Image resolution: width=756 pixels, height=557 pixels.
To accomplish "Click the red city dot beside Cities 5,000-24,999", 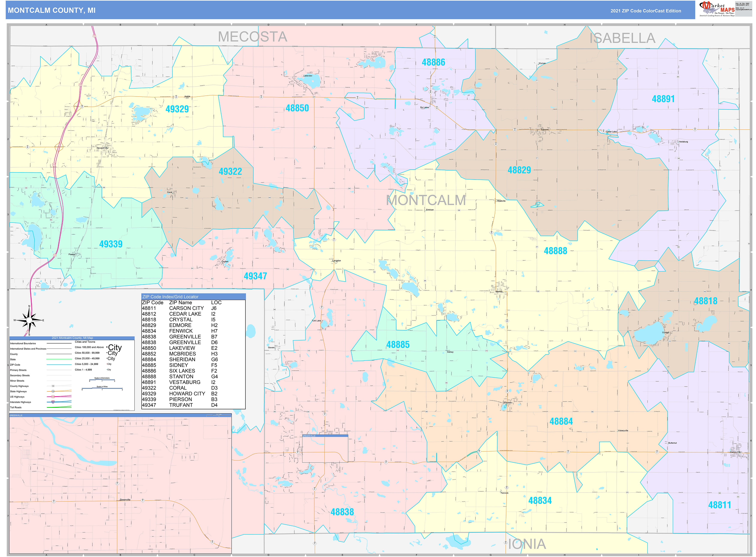I will tap(106, 364).
